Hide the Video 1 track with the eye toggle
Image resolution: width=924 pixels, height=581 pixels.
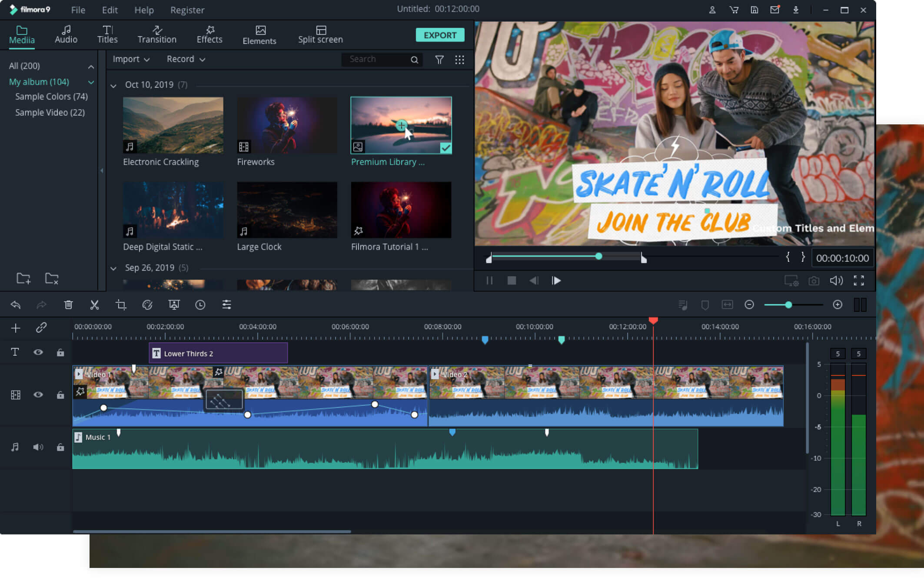39,395
